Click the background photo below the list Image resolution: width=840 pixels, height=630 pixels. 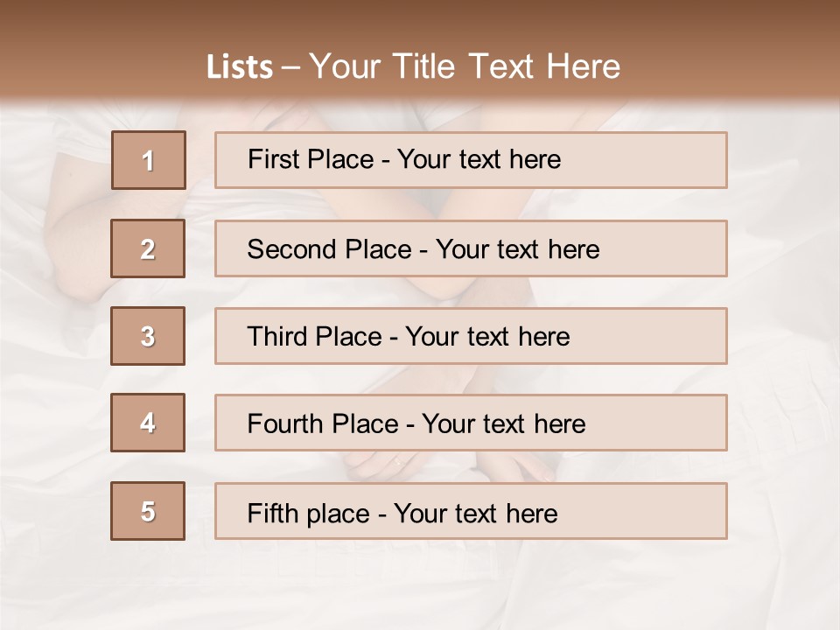(x=420, y=586)
